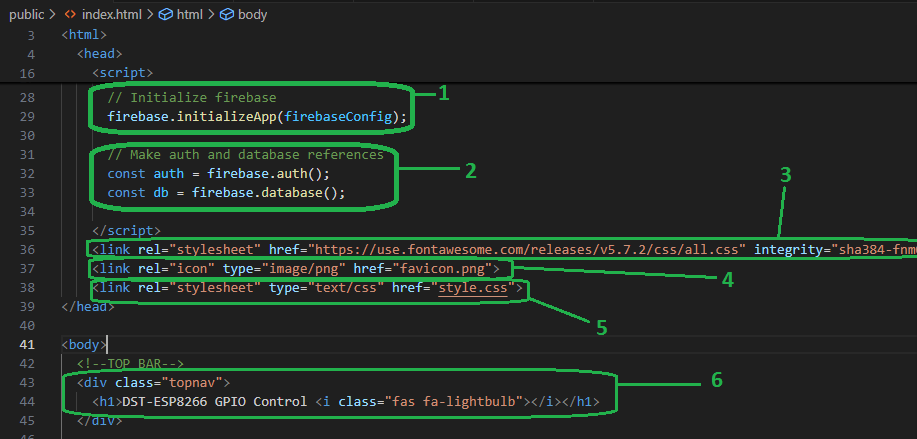Click the const db database line
This screenshot has width=917, height=439.
coord(225,193)
